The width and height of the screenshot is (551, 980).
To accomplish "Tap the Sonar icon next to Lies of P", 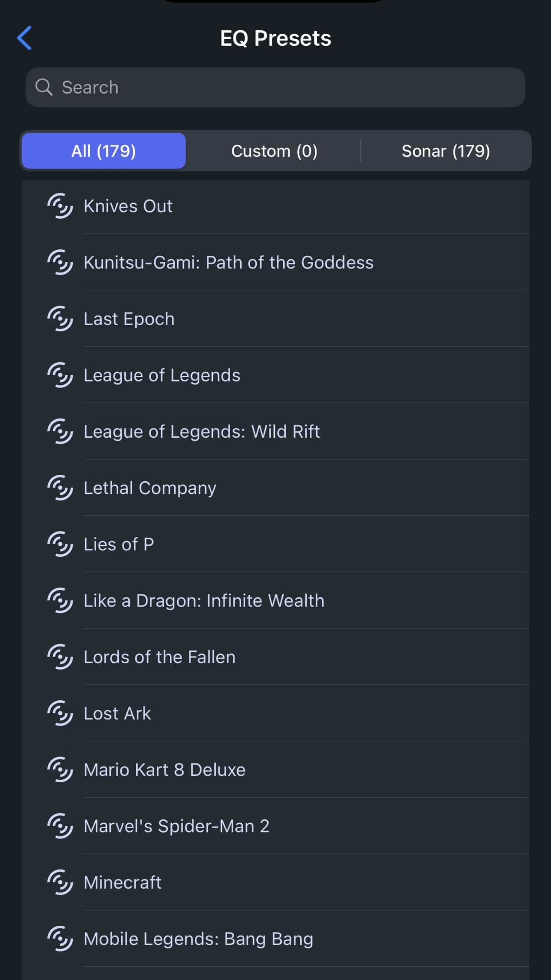I will 60,544.
